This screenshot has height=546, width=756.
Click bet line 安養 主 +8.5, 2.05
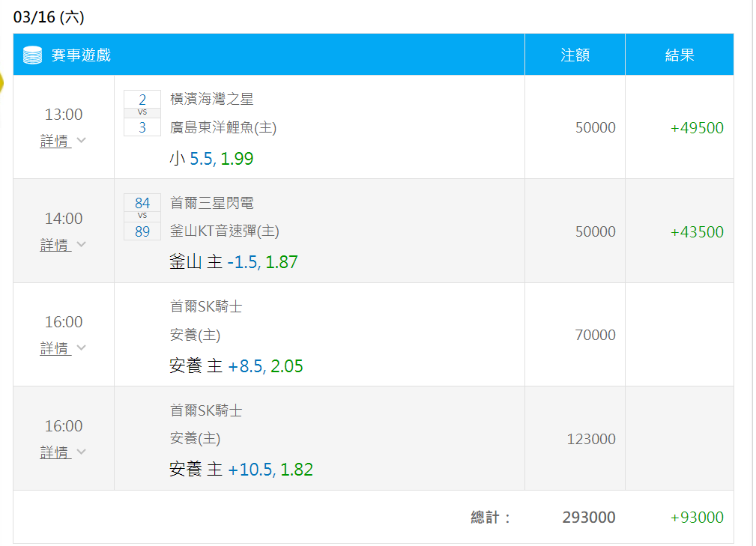(x=236, y=366)
